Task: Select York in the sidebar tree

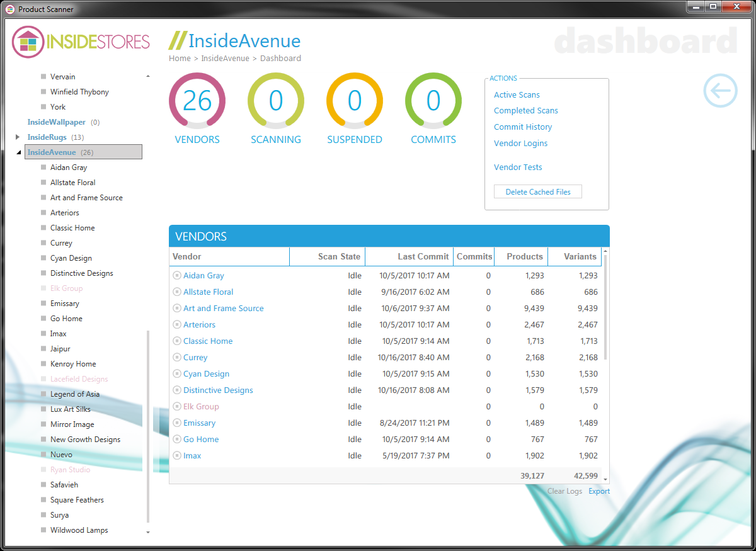Action: (58, 107)
